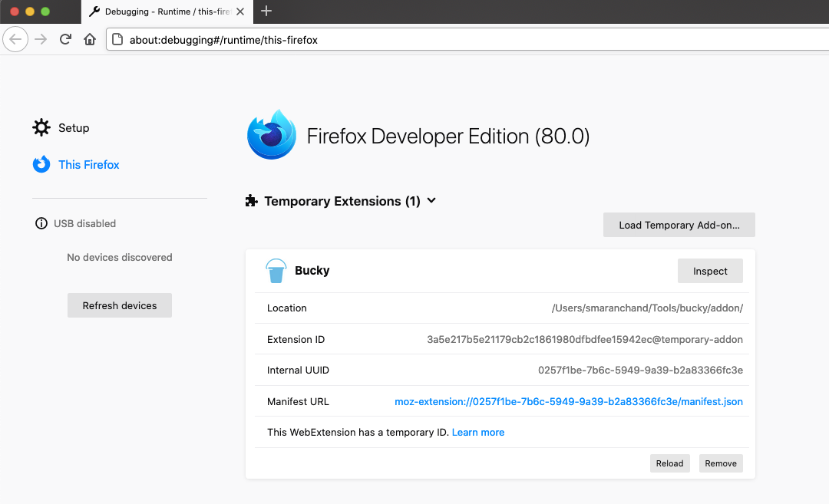The height and width of the screenshot is (504, 829).
Task: Go to the home page icon
Action: point(90,39)
